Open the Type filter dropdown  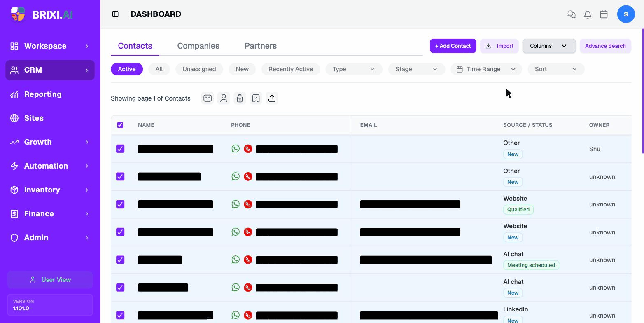point(354,69)
